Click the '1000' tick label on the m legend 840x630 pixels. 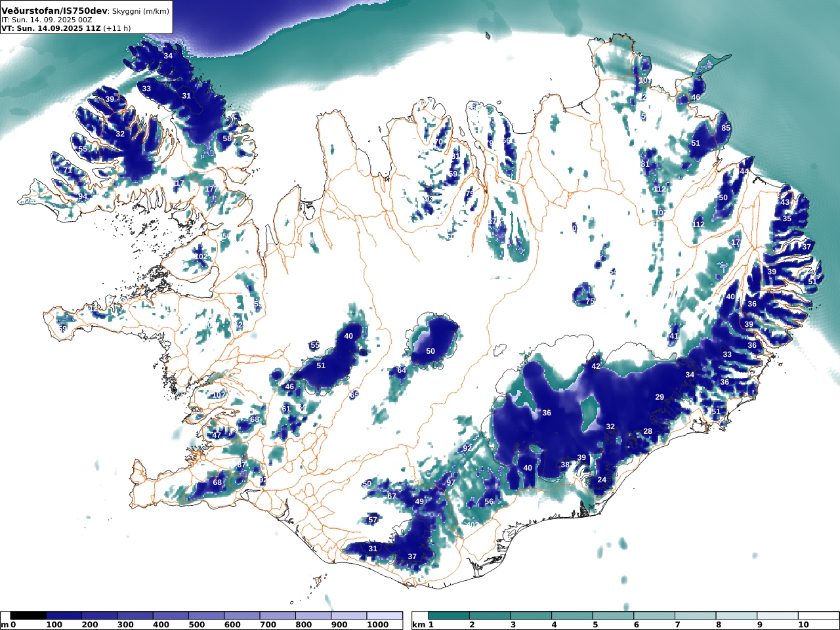click(378, 625)
